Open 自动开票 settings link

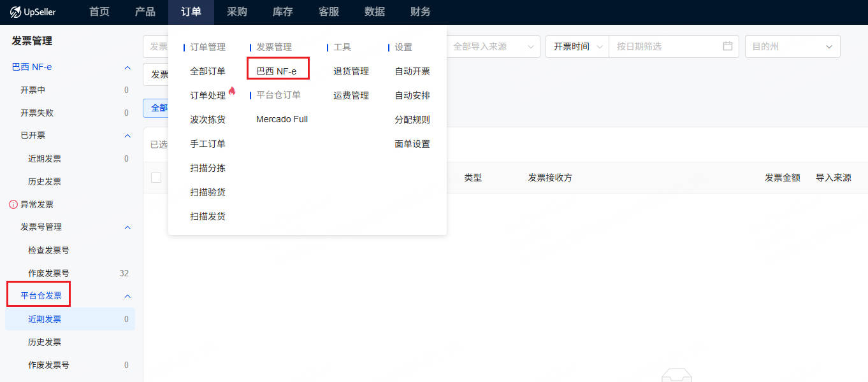coord(412,71)
